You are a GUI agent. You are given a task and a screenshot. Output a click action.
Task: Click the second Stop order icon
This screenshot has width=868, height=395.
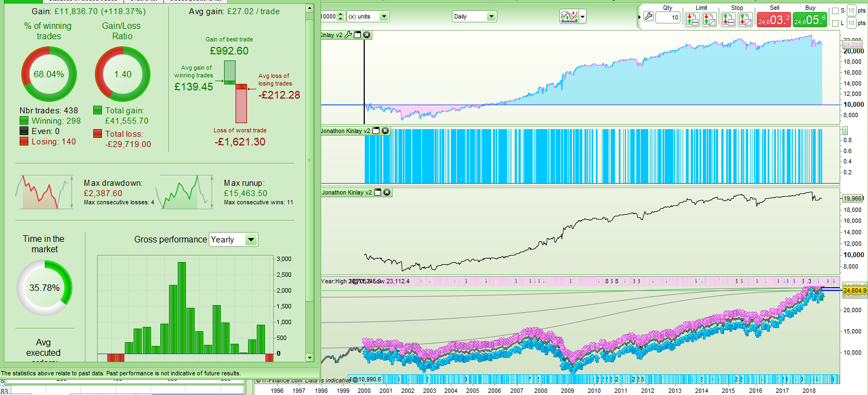tap(745, 20)
